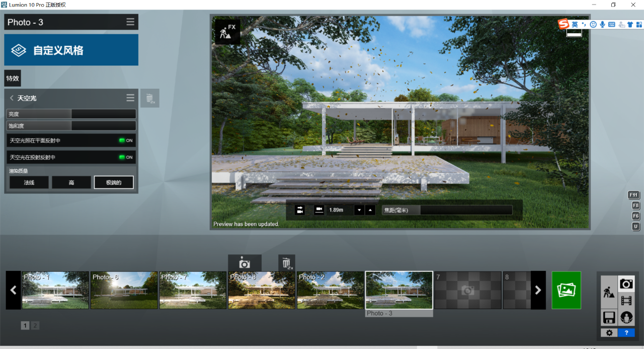The height and width of the screenshot is (349, 644).
Task: Toggle 天空光在投射反射中 switch
Action: pos(126,157)
